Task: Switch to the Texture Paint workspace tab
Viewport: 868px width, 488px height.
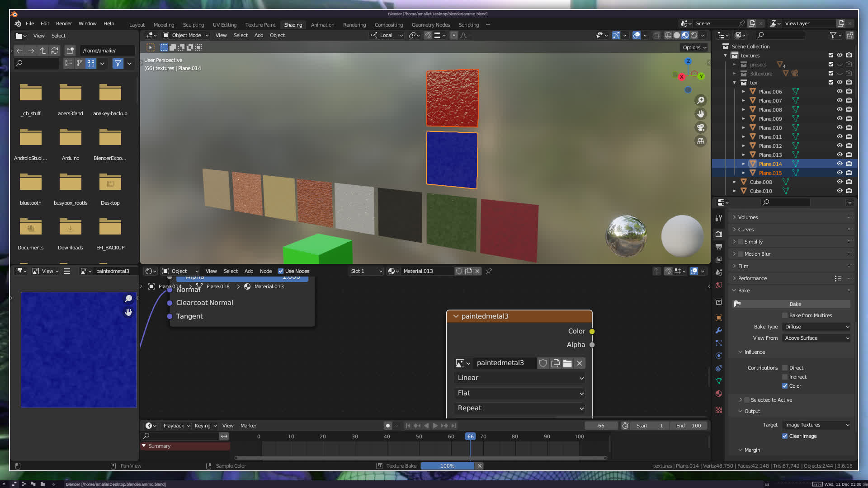Action: tap(260, 25)
